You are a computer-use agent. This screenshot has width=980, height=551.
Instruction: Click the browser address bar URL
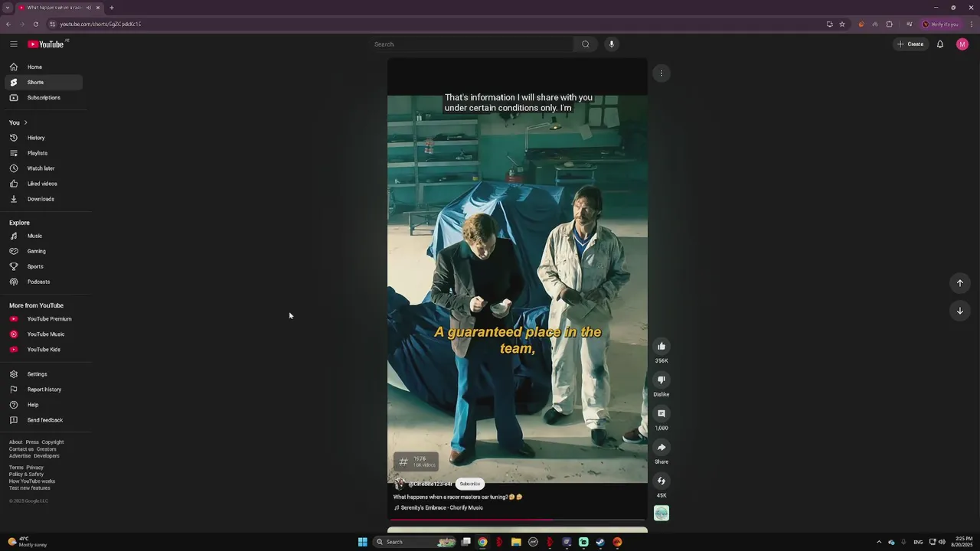(100, 24)
